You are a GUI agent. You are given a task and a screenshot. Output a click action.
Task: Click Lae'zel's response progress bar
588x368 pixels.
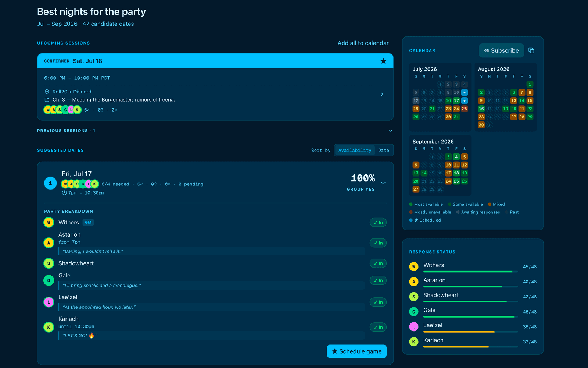point(471,332)
